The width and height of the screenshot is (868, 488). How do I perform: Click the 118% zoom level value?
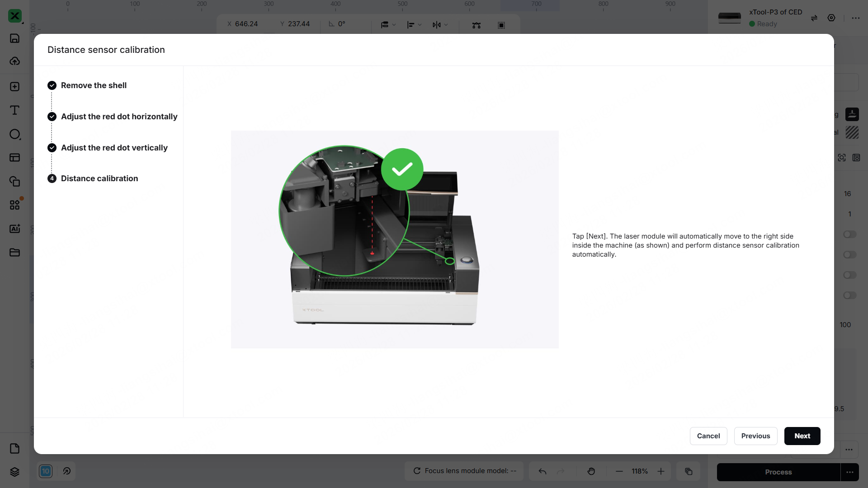640,471
